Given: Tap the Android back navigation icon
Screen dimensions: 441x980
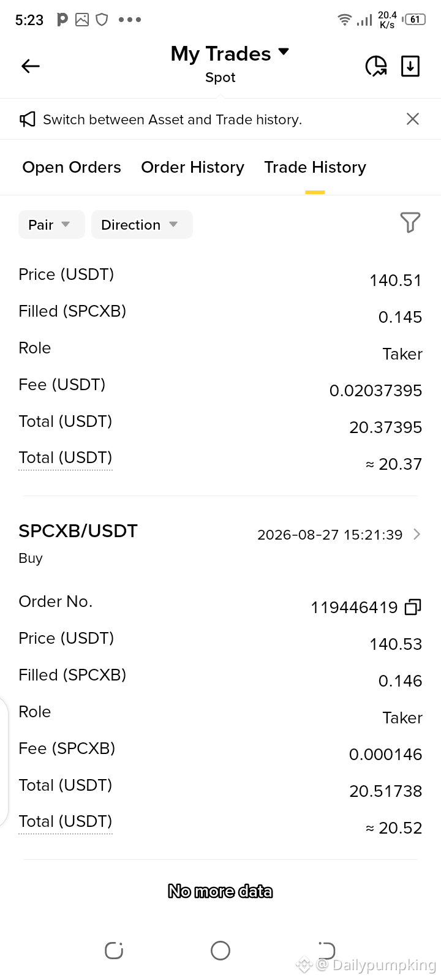Looking at the screenshot, I should (x=326, y=951).
